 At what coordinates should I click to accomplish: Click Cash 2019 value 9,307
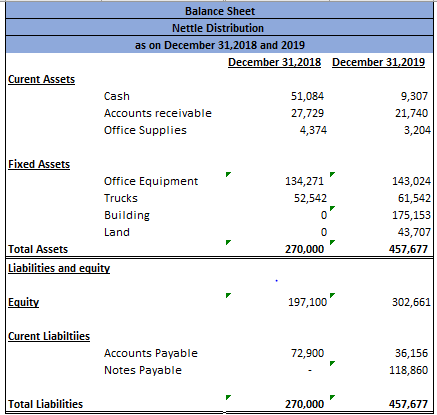tap(414, 96)
